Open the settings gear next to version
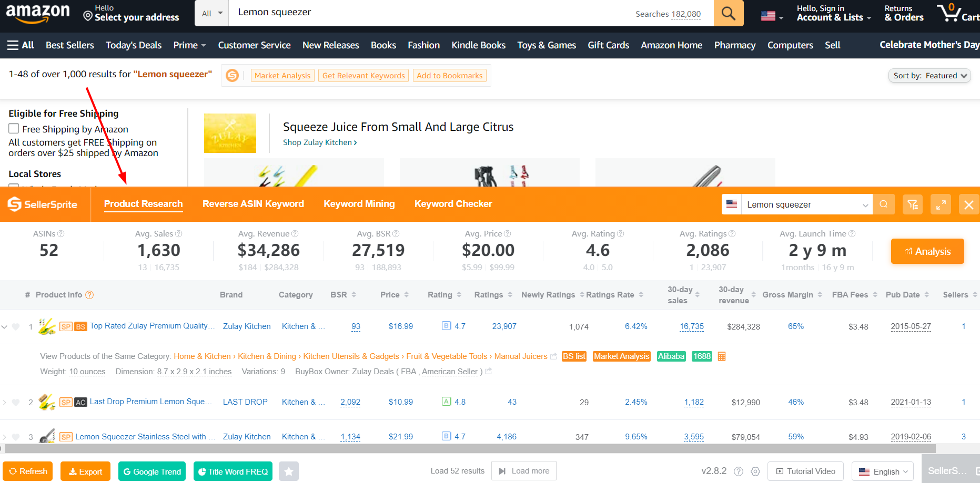 [755, 471]
